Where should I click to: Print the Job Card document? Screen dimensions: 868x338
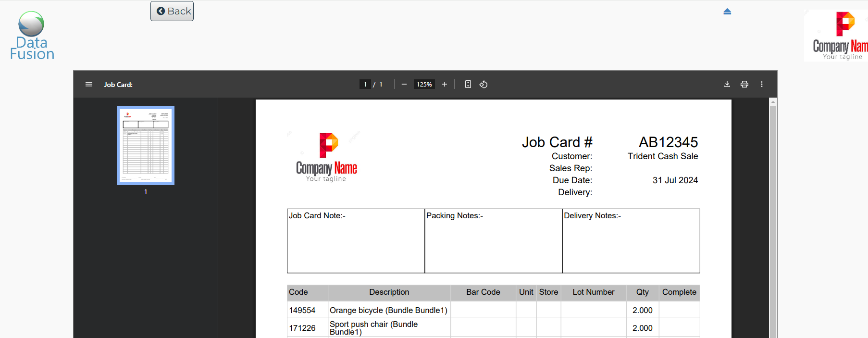coord(744,84)
